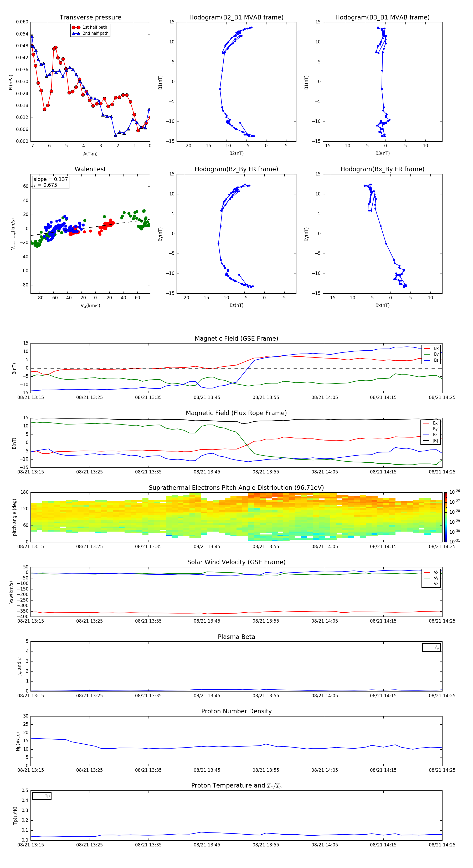This screenshot has height=868, width=473.
Task: Click the 'Transverse pressure' plot title
Action: point(90,18)
